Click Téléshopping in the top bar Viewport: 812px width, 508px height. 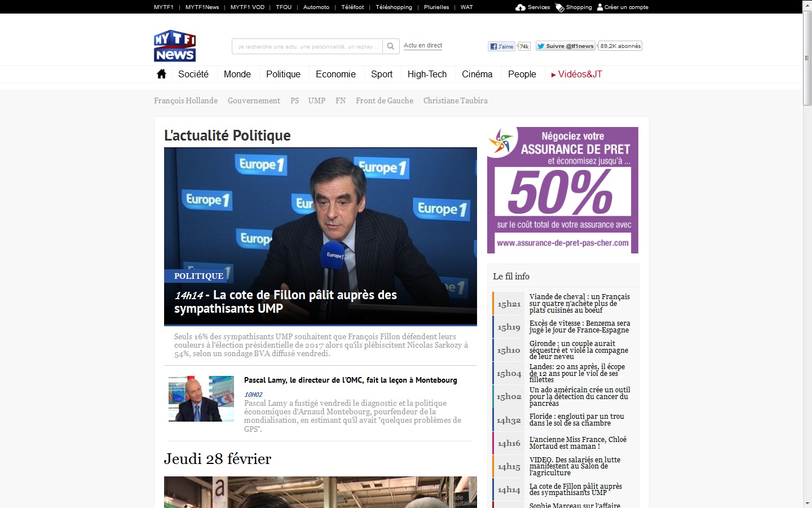[x=394, y=7]
